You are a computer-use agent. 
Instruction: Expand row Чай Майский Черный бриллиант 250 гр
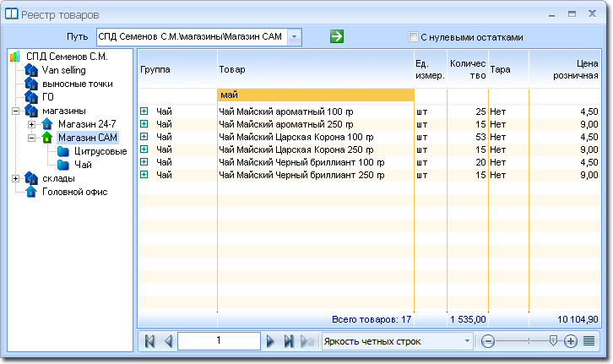144,175
